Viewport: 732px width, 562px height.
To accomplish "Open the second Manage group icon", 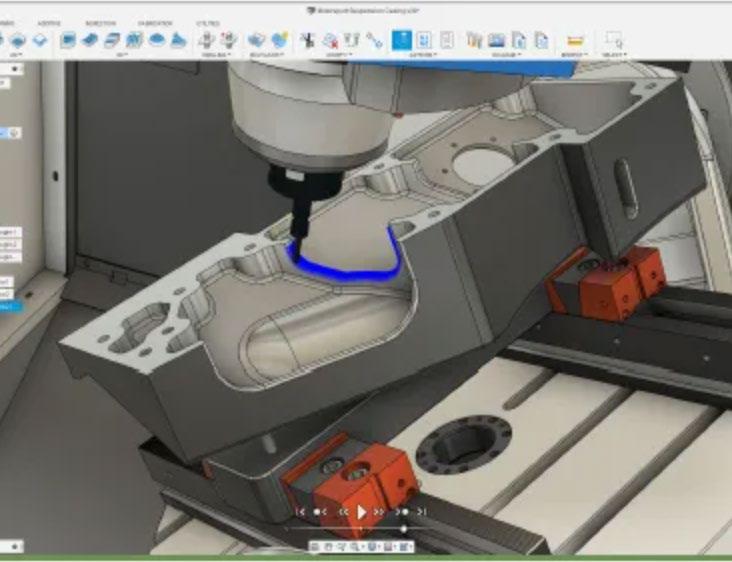I will pos(497,41).
